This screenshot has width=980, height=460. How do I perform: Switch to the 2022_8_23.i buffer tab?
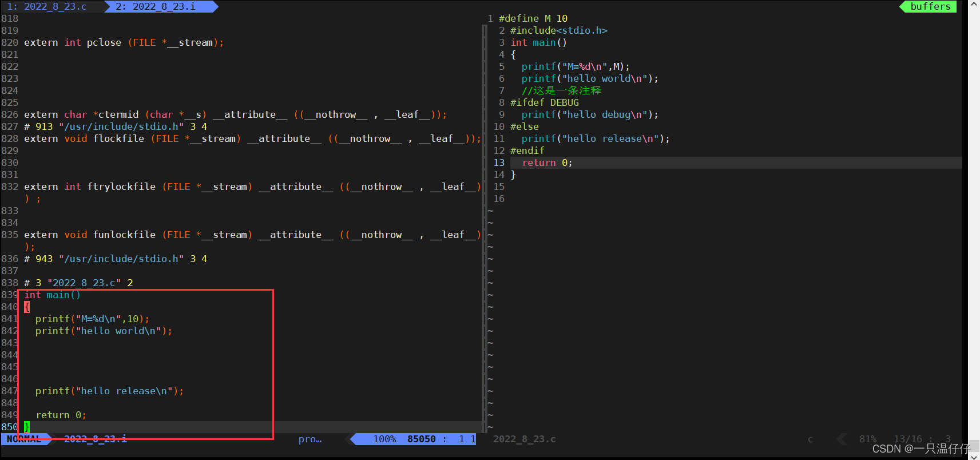[x=155, y=6]
